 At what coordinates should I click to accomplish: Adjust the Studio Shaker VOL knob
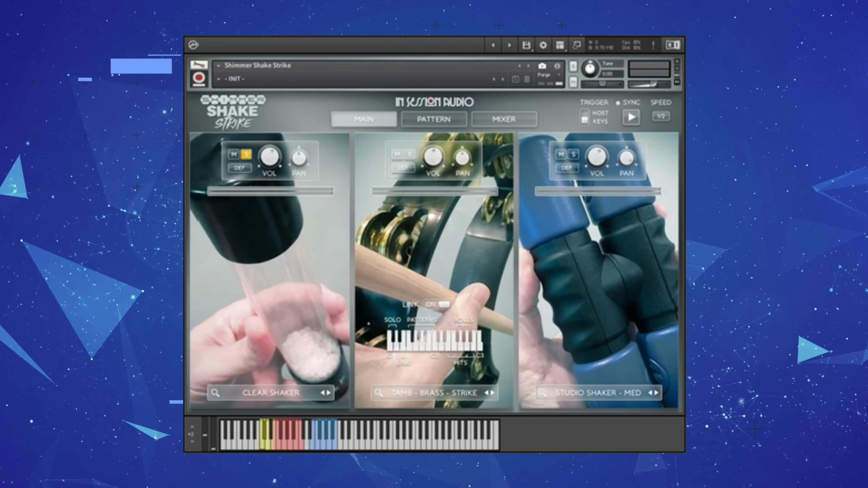point(597,157)
